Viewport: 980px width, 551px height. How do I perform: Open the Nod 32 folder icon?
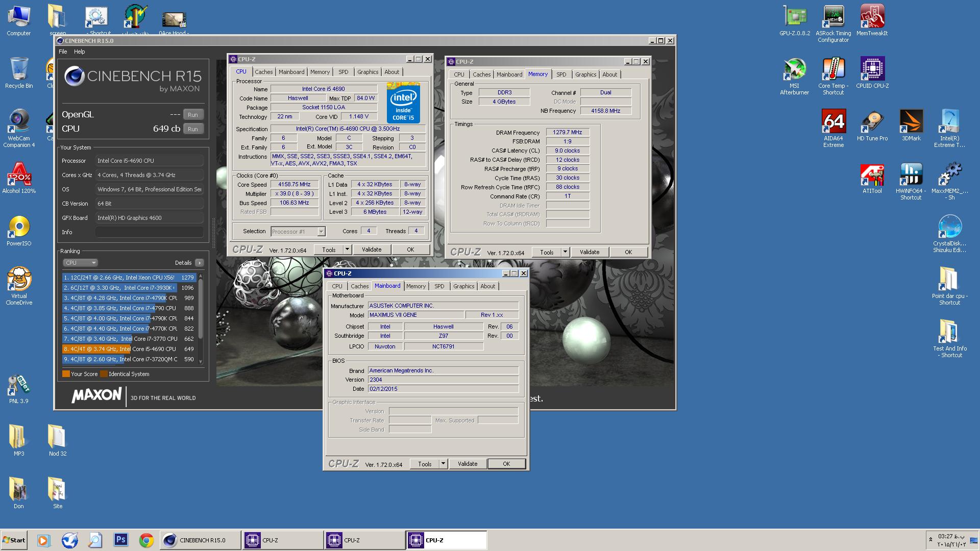[x=58, y=441]
